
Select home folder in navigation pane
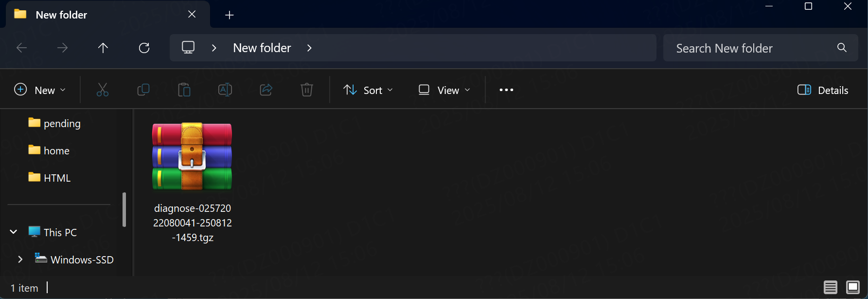(x=56, y=151)
